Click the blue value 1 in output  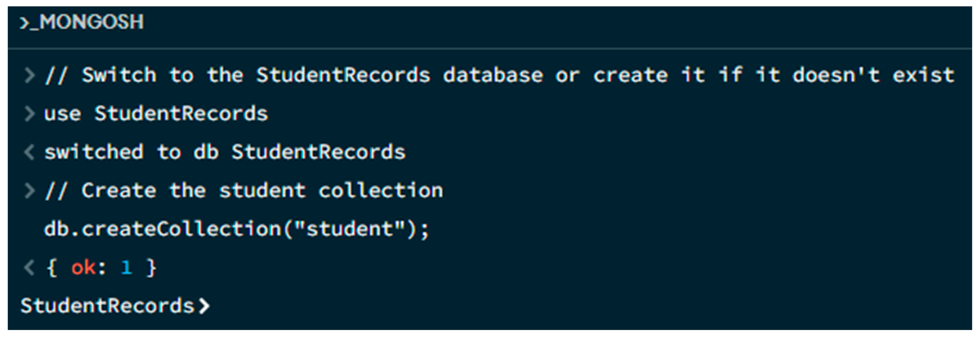[126, 268]
